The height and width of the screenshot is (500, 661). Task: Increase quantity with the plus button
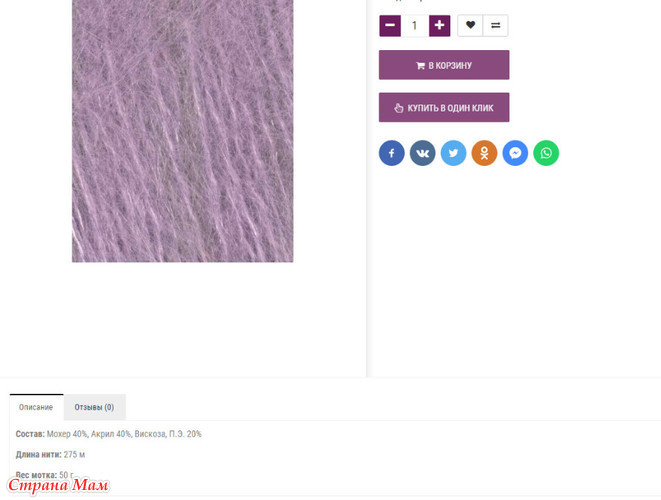tap(439, 26)
